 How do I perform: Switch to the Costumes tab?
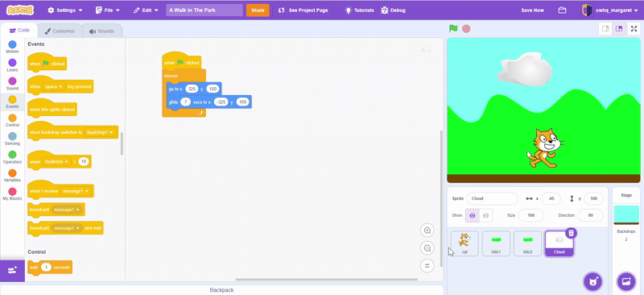[x=60, y=31]
